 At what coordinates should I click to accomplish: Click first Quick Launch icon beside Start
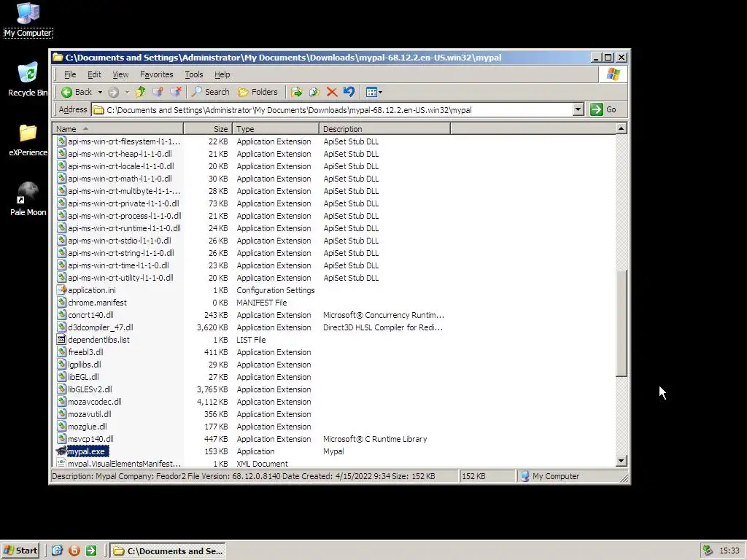57,551
